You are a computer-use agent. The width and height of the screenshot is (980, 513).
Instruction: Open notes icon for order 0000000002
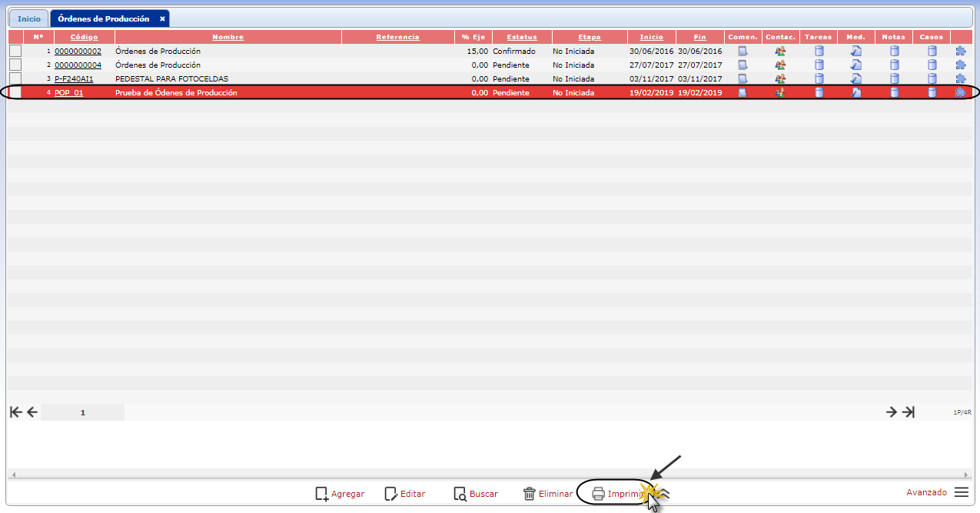(894, 52)
